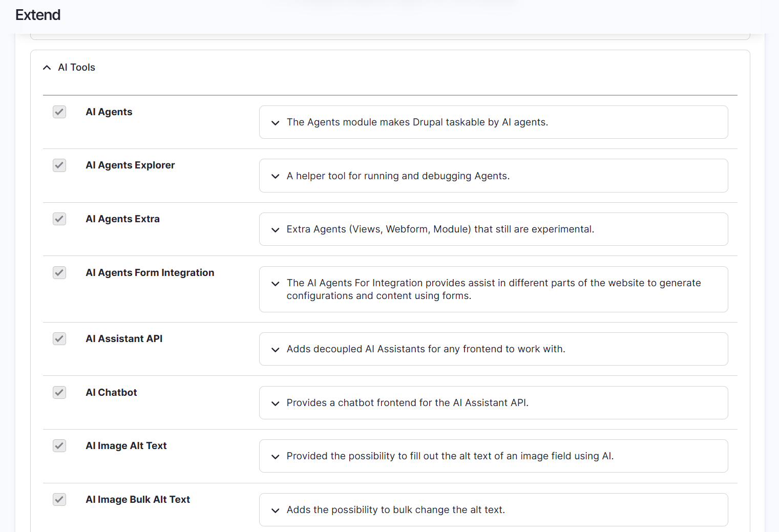Click the AI Chatbot module name
This screenshot has height=532, width=779.
pos(111,392)
